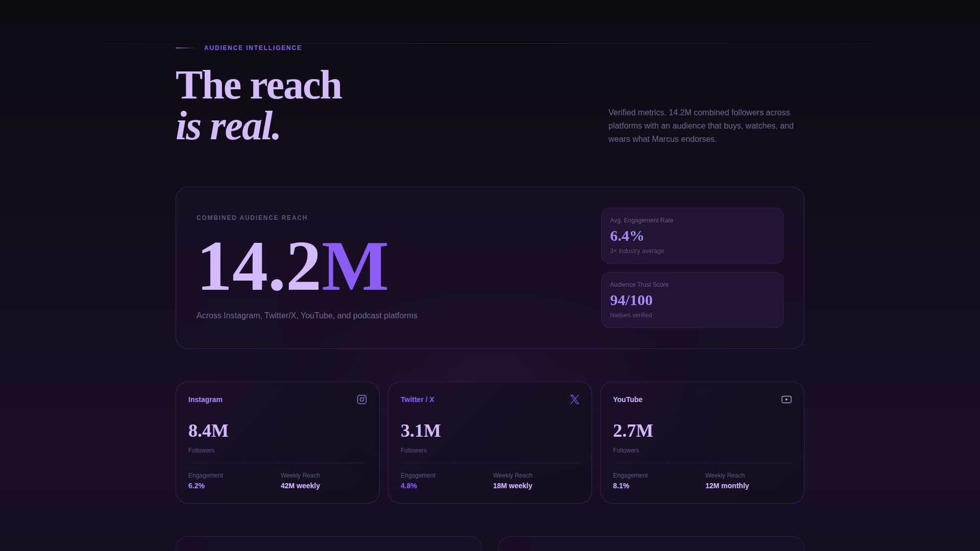Click the AUDIENCE INTELLIGENCE section label
The width and height of the screenshot is (980, 551).
tap(252, 47)
